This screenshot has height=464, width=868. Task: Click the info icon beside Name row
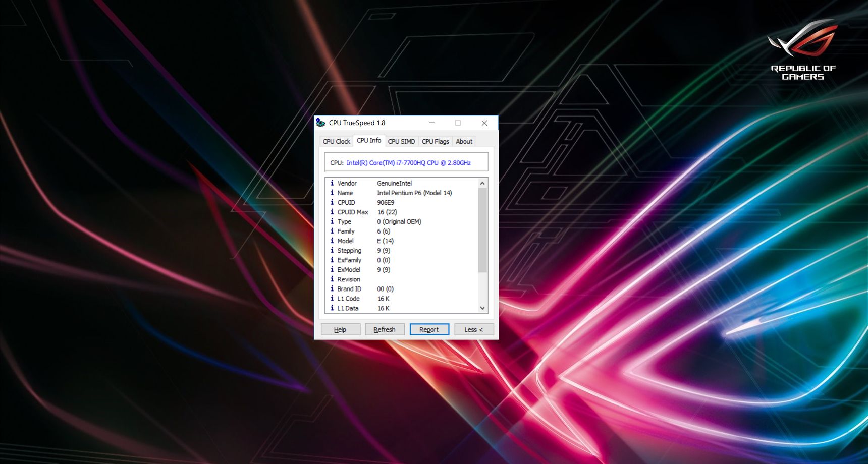(x=332, y=193)
